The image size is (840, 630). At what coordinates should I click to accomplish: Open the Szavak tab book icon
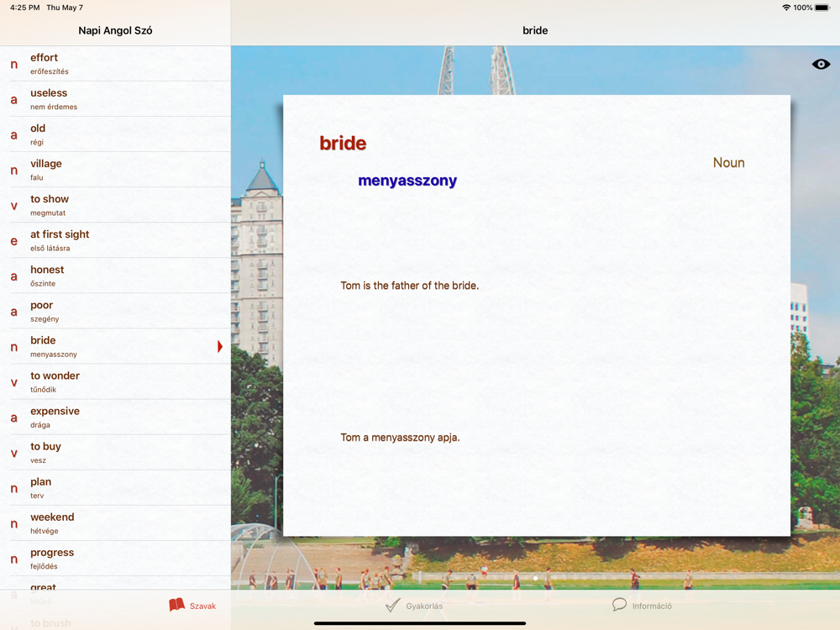coord(176,605)
